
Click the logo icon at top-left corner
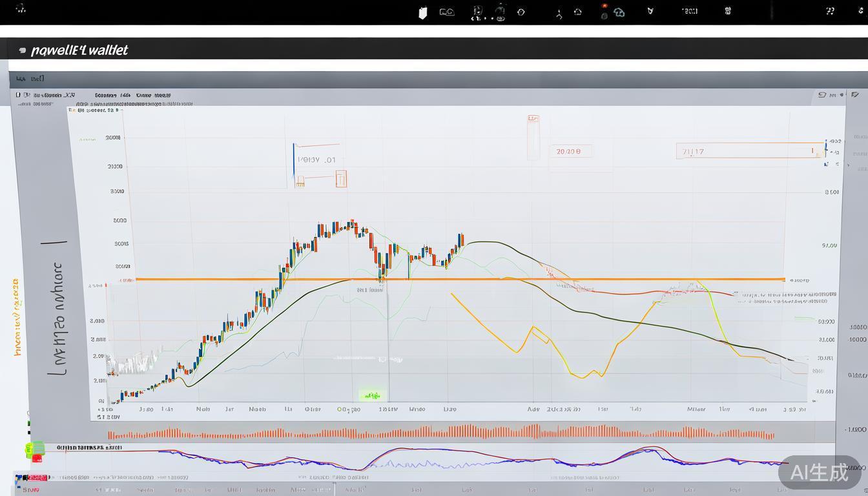pos(21,8)
